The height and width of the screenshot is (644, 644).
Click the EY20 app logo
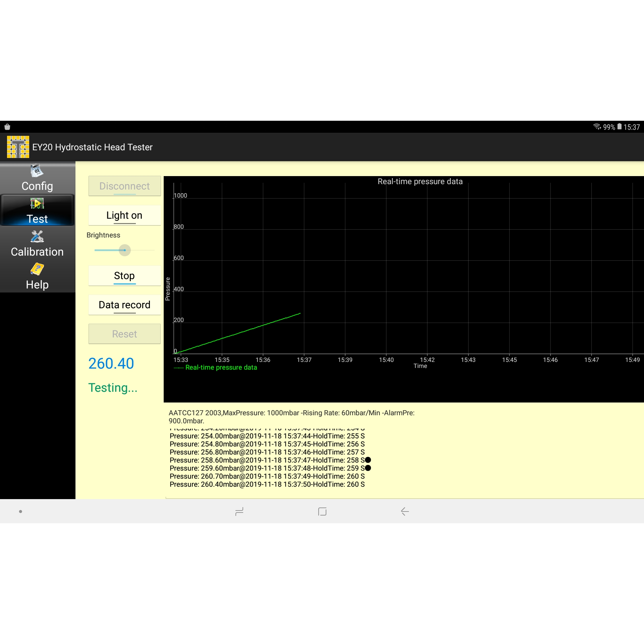(x=18, y=147)
